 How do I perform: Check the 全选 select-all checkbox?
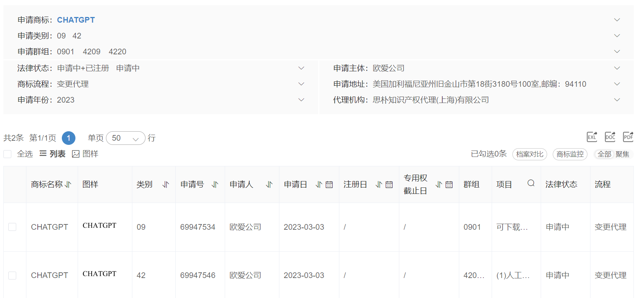tap(8, 154)
